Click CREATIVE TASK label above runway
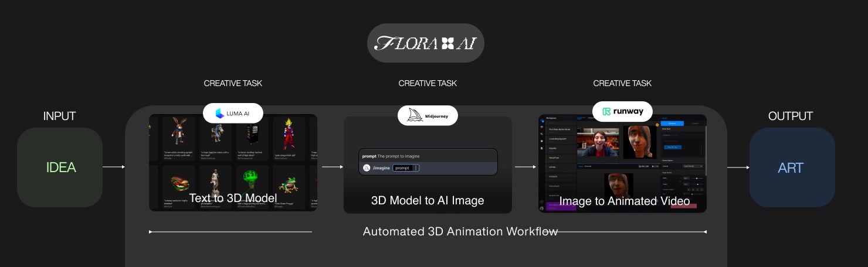Image resolution: width=868 pixels, height=267 pixels. (622, 83)
